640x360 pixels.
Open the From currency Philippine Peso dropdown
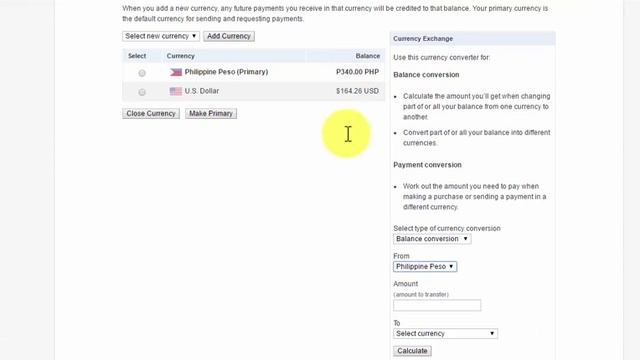click(x=425, y=267)
